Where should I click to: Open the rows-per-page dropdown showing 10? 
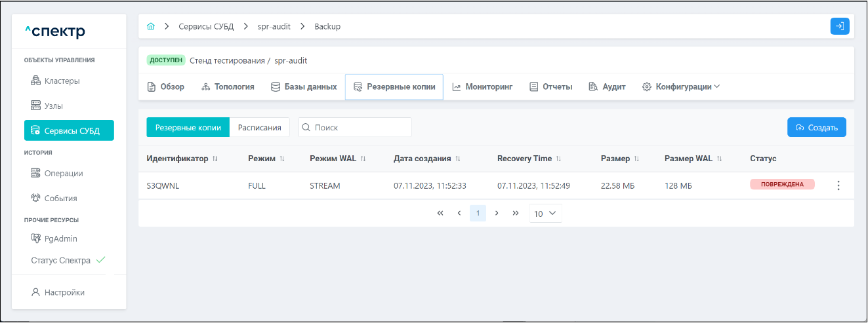click(545, 214)
